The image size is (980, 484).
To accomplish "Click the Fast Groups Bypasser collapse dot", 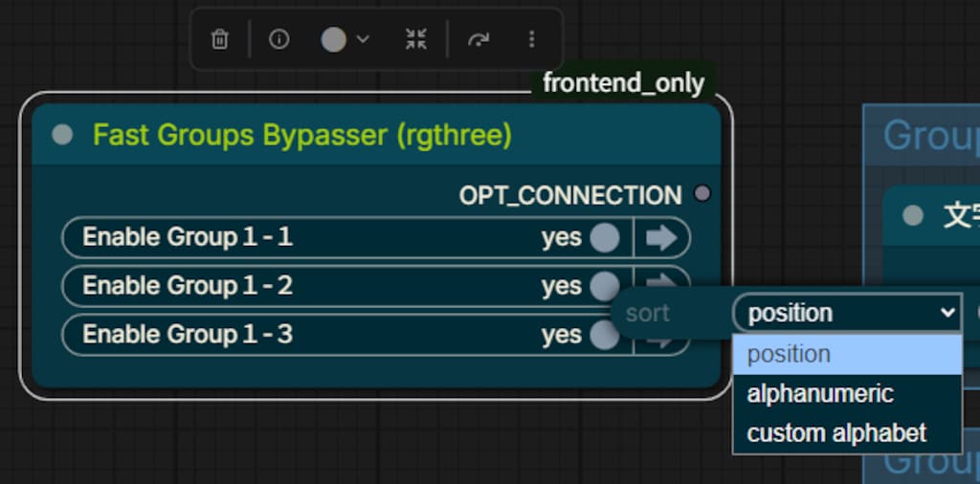I will coord(62,134).
